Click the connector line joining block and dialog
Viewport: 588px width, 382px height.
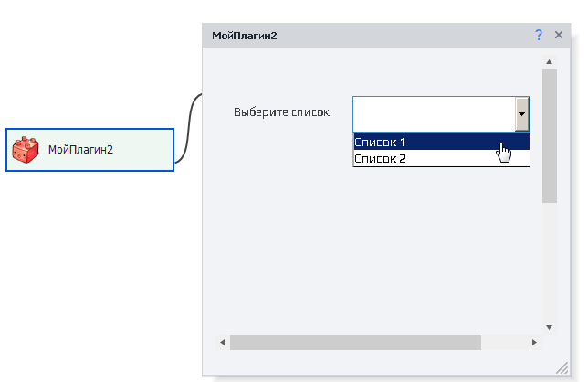click(189, 128)
